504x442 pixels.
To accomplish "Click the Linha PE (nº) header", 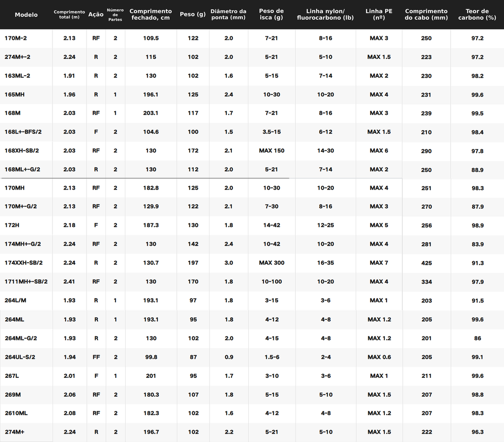I will point(379,14).
